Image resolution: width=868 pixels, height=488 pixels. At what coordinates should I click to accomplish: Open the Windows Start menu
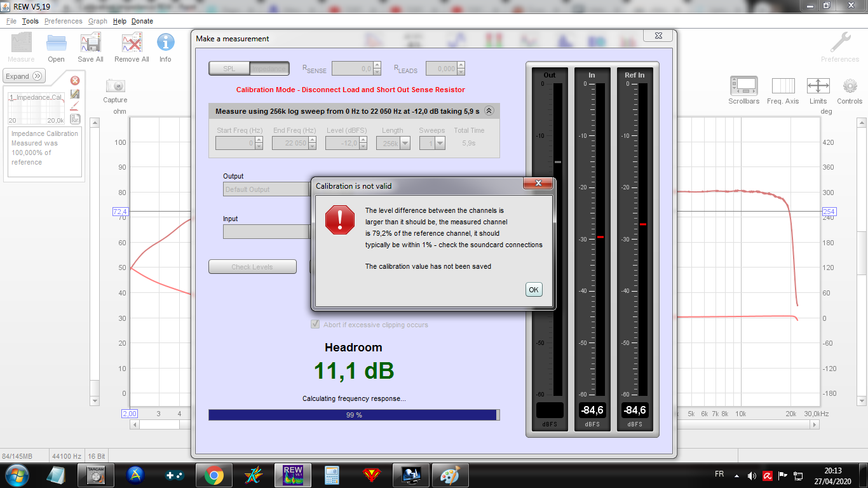click(16, 475)
